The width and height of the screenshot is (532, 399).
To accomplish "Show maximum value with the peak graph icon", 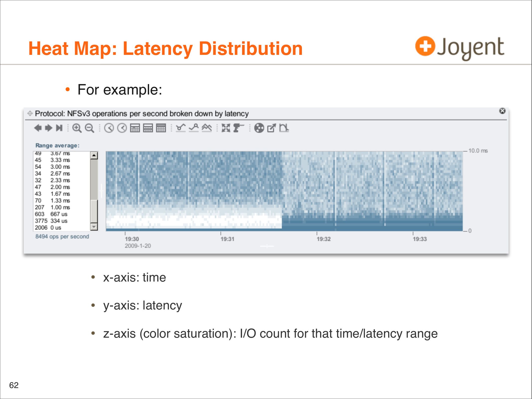I will [x=194, y=128].
